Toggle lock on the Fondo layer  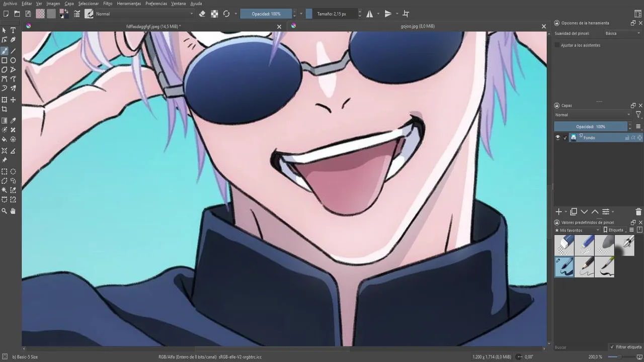(627, 137)
